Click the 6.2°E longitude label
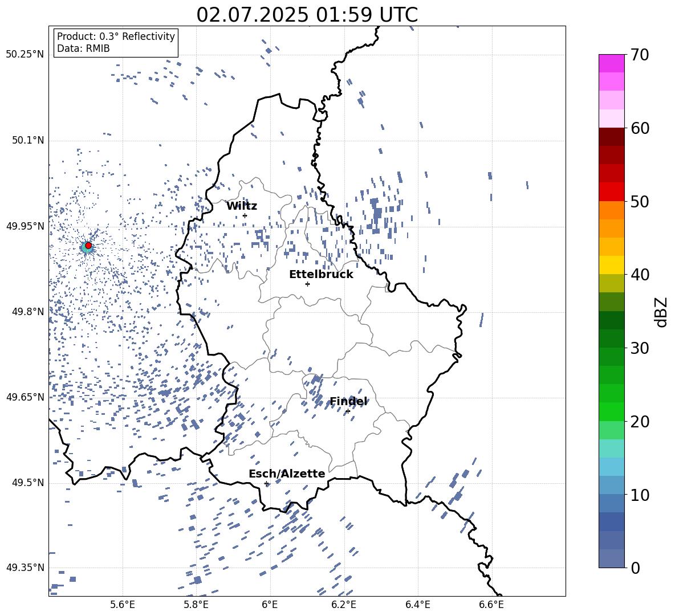Viewport: 675px width, 616px height. pyautogui.click(x=344, y=605)
